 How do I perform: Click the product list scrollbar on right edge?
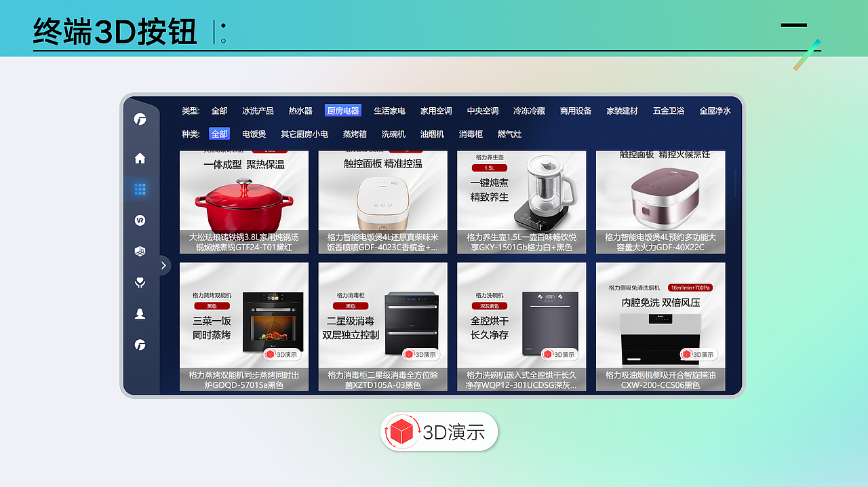(x=736, y=183)
